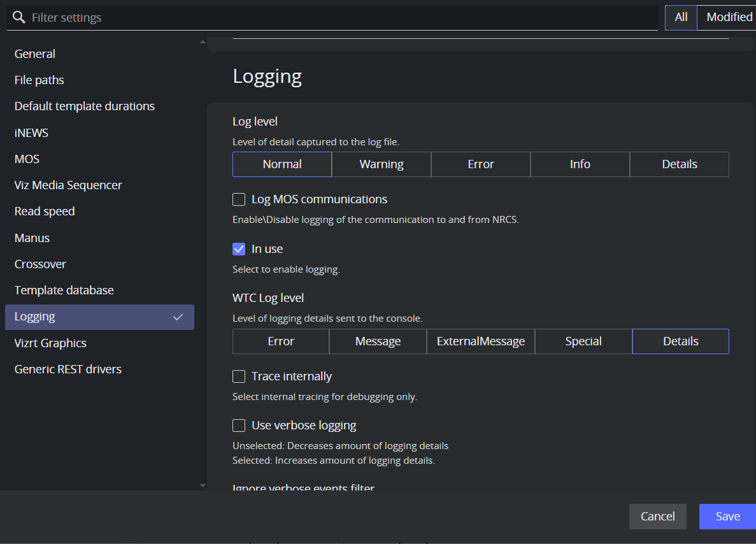Click the Logging checkmark icon in sidebar
The height and width of the screenshot is (544, 756).
178,317
